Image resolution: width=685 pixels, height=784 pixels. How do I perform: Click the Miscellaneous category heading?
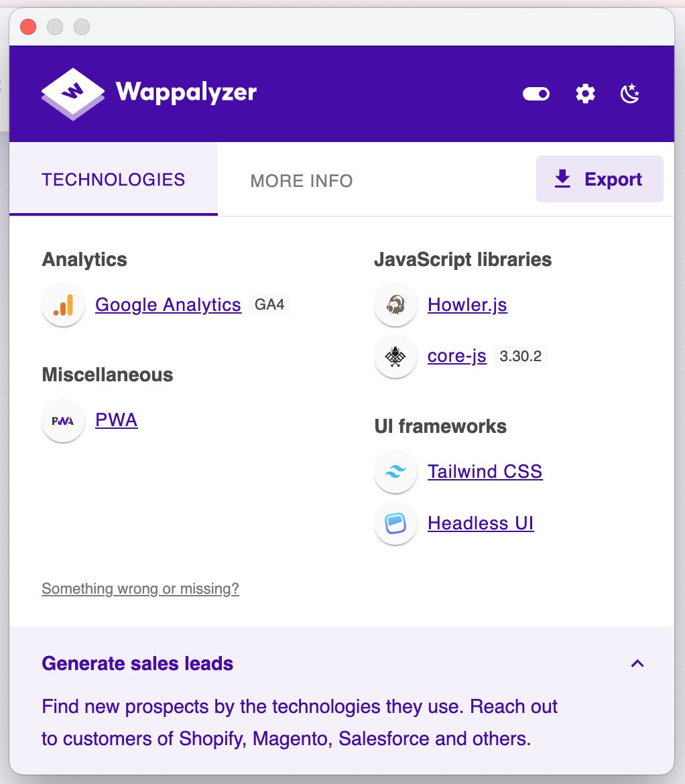coord(107,375)
